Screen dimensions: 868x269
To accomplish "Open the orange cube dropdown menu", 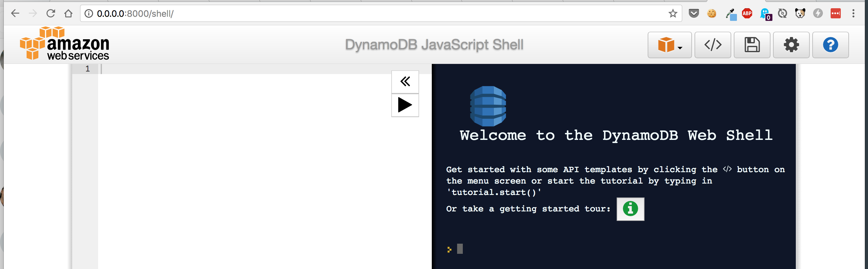I will (x=670, y=45).
